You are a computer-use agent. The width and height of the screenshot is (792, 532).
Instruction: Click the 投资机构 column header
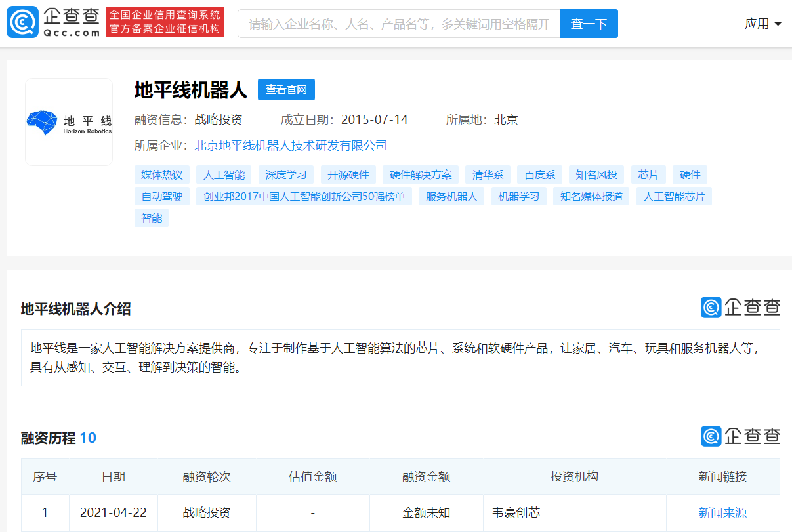574,477
